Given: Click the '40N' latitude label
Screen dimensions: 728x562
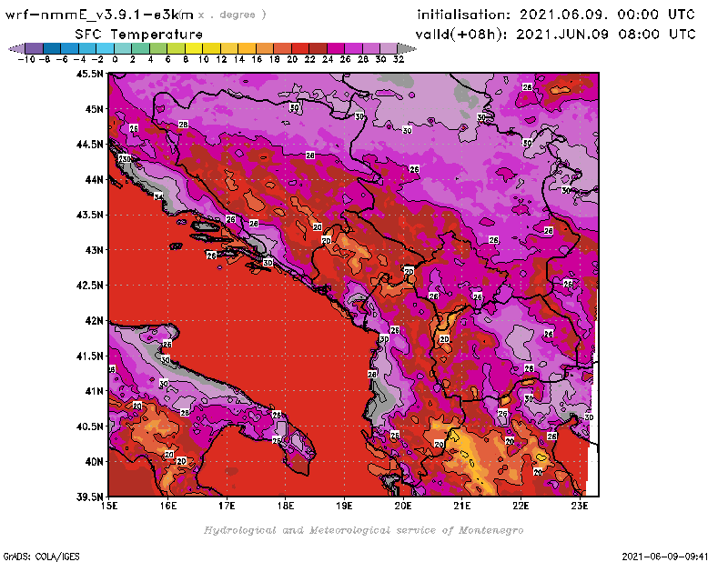Looking at the screenshot, I should tap(95, 461).
